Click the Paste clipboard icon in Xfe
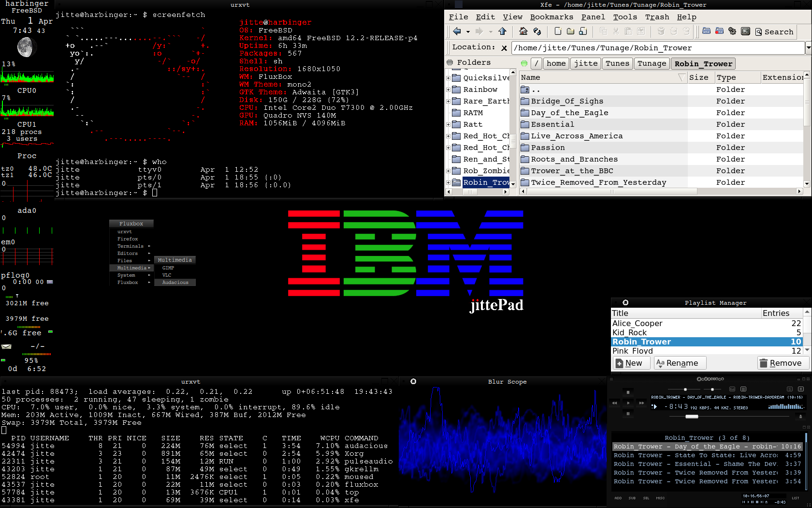The height and width of the screenshot is (508, 812). coord(628,31)
